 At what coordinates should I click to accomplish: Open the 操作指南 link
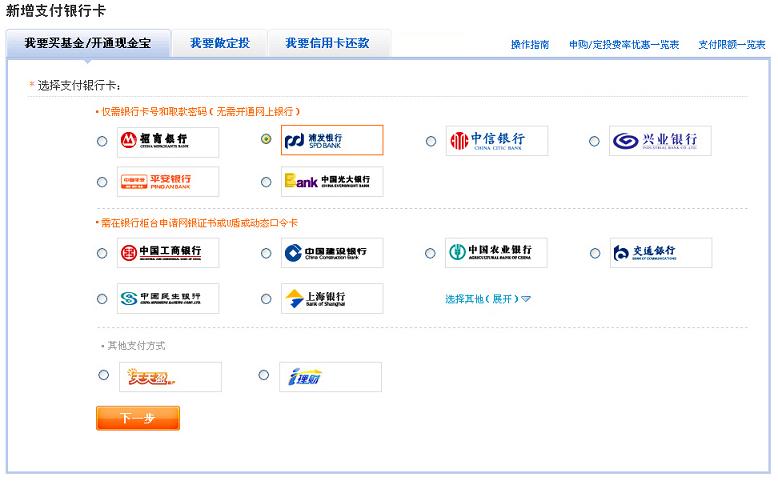coord(530,45)
